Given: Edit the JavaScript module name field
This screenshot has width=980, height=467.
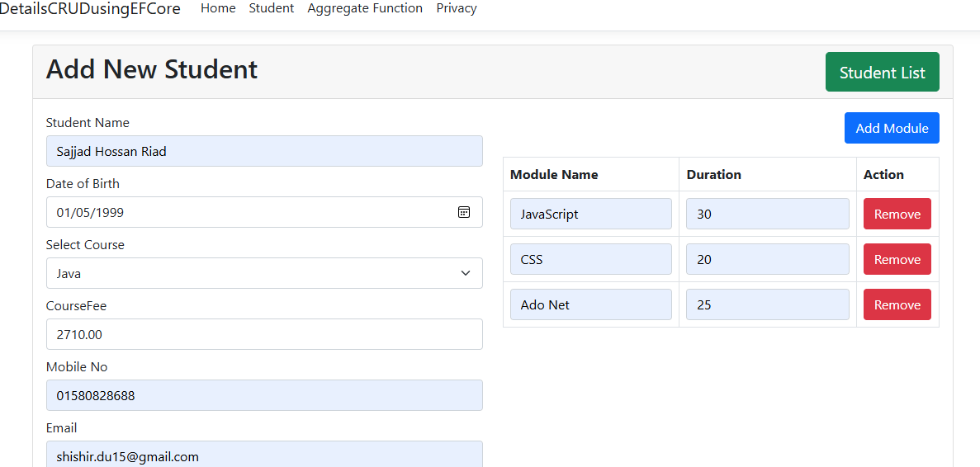Looking at the screenshot, I should tap(590, 215).
